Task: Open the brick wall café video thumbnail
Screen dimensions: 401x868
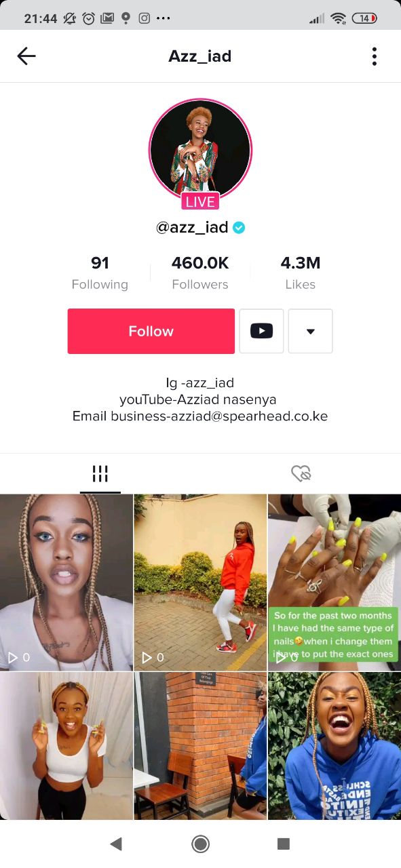Action: [x=200, y=746]
